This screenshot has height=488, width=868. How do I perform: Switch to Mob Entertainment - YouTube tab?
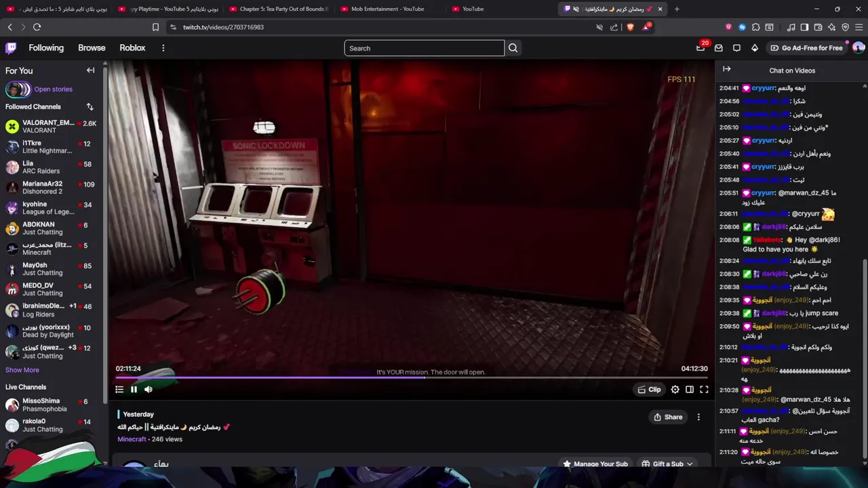(x=387, y=9)
